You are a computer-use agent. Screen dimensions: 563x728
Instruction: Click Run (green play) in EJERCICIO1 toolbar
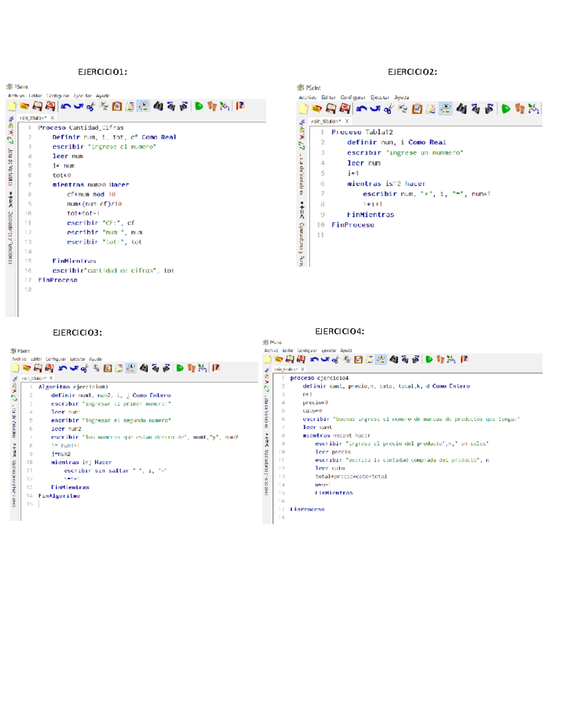point(199,106)
